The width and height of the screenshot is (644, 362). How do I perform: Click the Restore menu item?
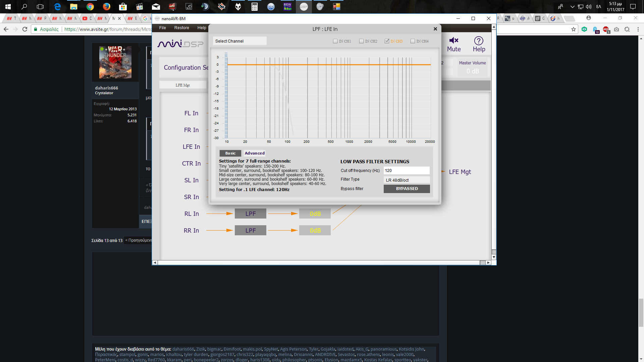(181, 27)
